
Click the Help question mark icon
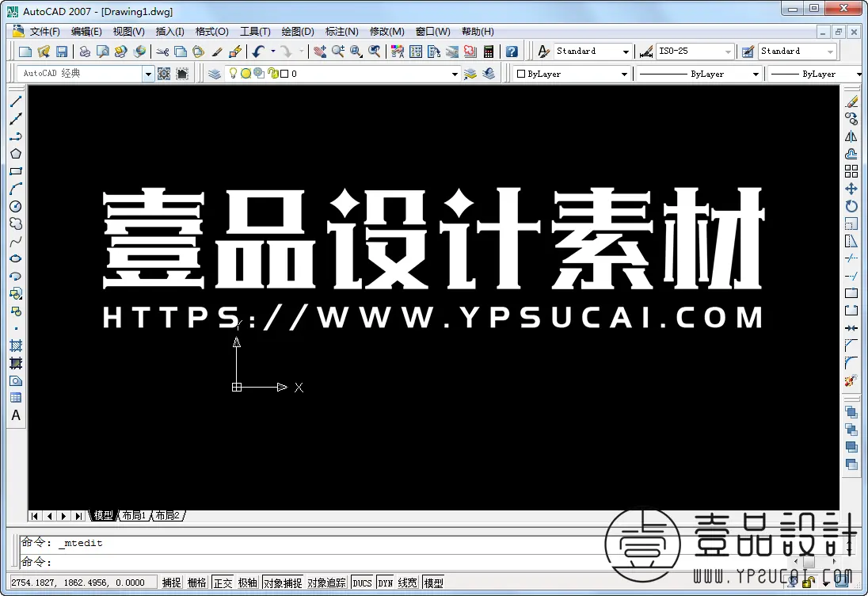(512, 52)
